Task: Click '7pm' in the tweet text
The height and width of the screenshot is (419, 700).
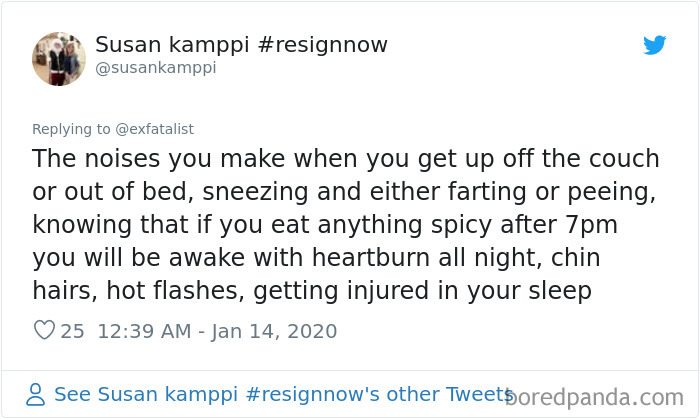Action: pyautogui.click(x=629, y=223)
